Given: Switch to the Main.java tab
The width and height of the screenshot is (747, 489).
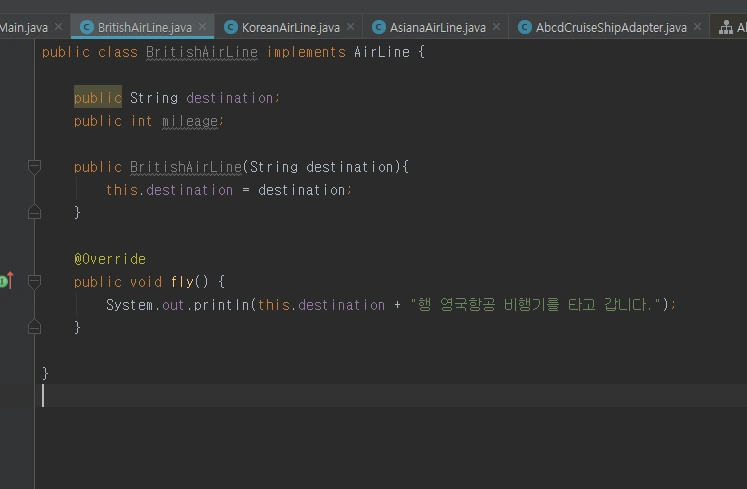Looking at the screenshot, I should coord(24,28).
